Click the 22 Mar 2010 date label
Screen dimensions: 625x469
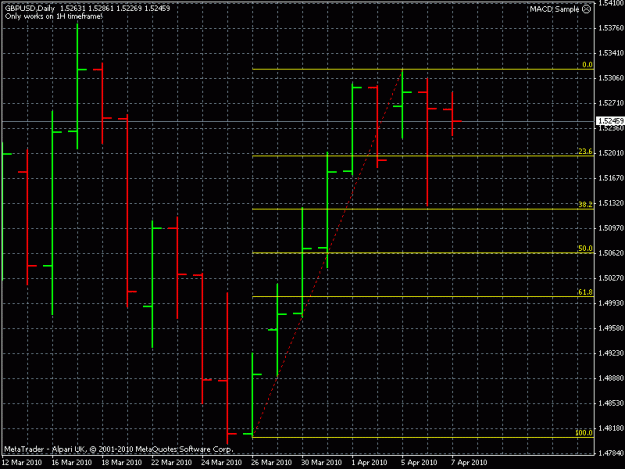point(171,463)
